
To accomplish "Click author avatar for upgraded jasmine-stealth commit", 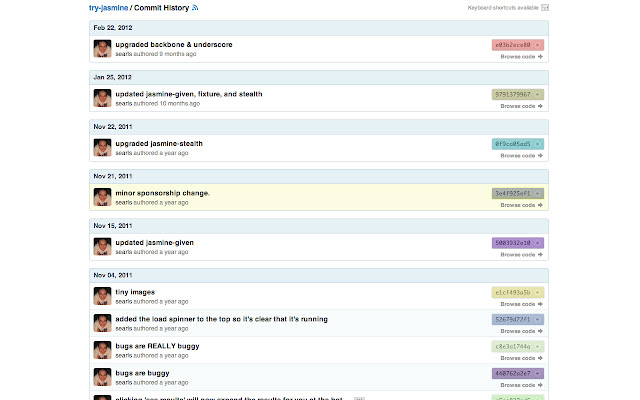I will click(x=102, y=148).
